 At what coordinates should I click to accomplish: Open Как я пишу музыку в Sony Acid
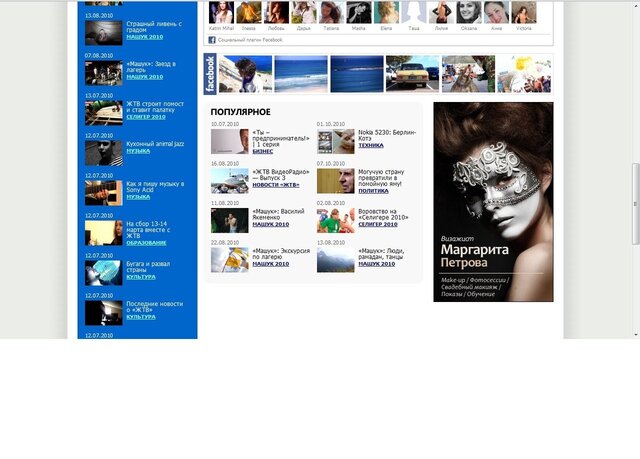[x=155, y=187]
